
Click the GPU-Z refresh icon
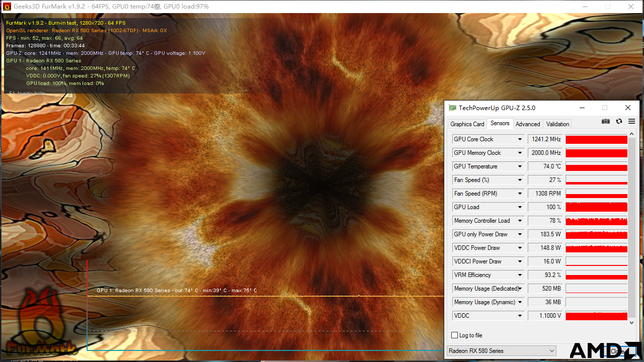pyautogui.click(x=619, y=121)
